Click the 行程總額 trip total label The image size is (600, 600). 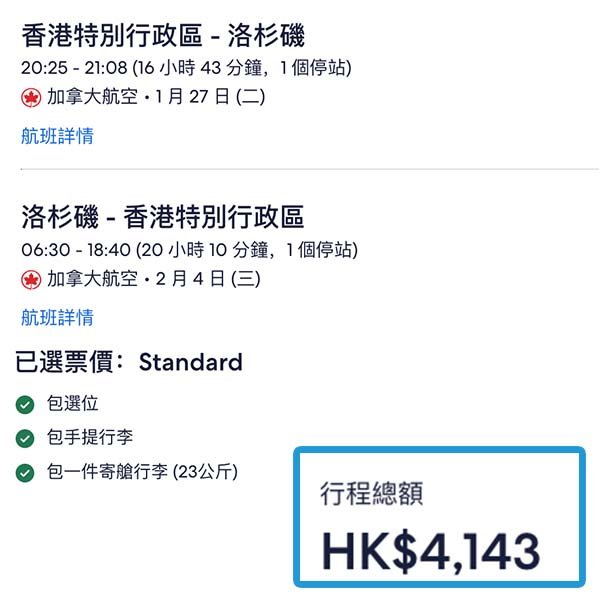(372, 493)
